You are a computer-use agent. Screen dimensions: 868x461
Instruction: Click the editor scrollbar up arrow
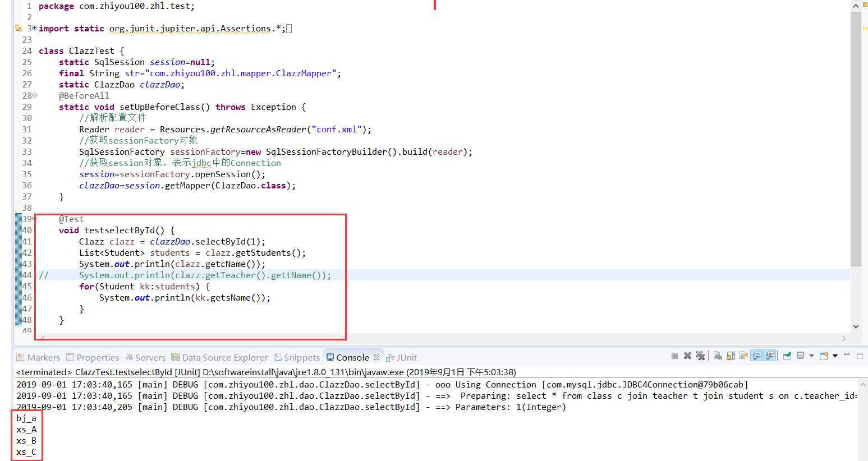(856, 6)
